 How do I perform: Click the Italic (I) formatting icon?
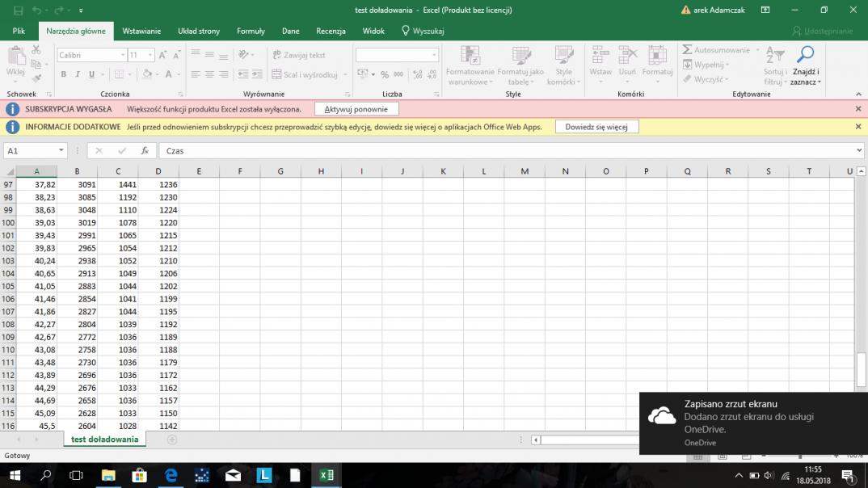click(x=78, y=74)
